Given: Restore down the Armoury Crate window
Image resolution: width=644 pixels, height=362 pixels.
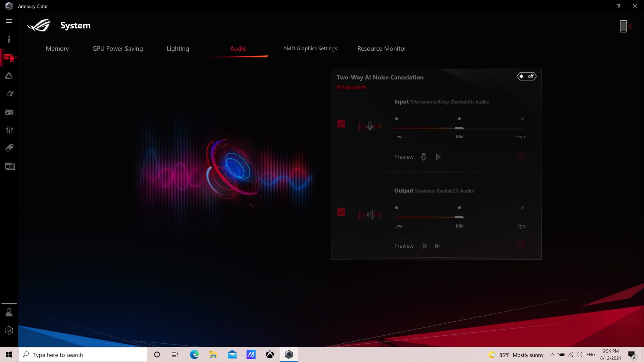Looking at the screenshot, I should pyautogui.click(x=618, y=6).
